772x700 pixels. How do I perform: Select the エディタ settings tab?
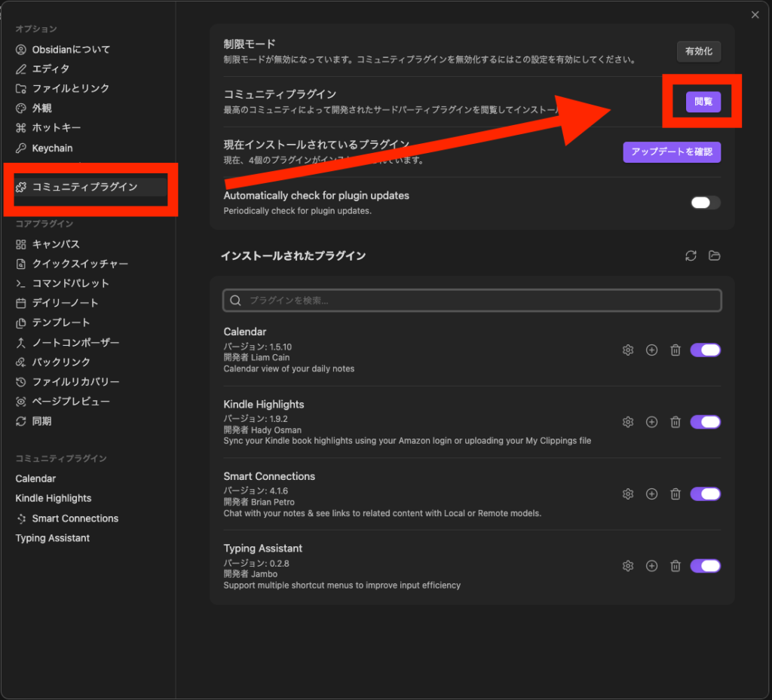pos(51,69)
